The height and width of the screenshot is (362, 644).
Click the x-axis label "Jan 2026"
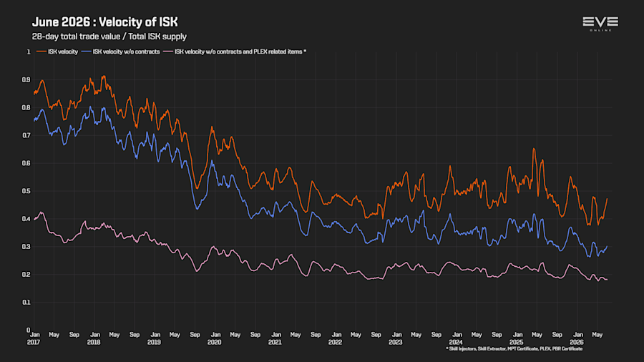pos(577,338)
